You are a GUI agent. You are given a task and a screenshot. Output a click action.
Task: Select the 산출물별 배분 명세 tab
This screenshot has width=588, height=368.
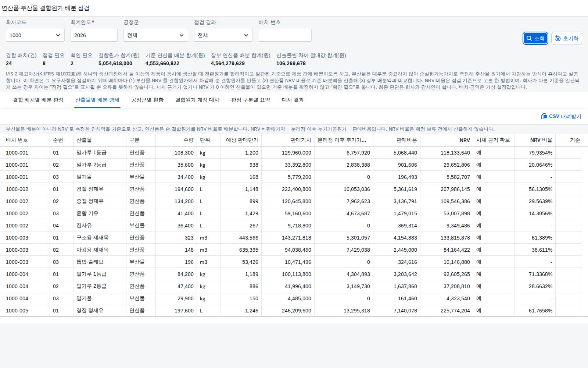[x=97, y=100]
